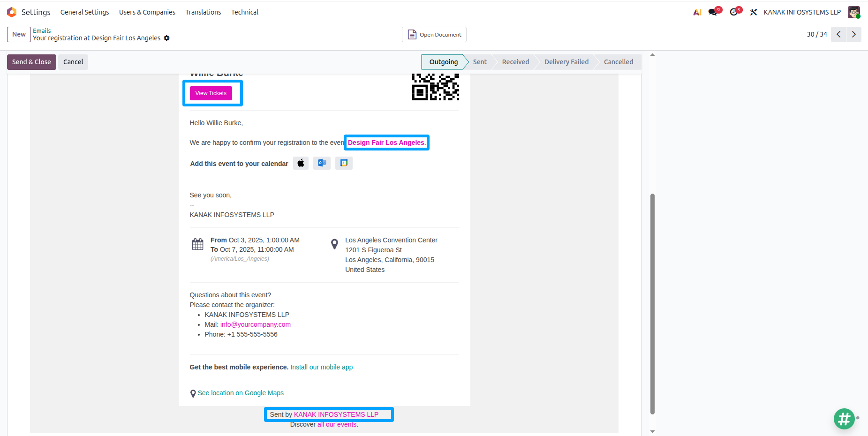Click the scrollbar up arrow
This screenshot has width=868, height=436.
(652, 55)
